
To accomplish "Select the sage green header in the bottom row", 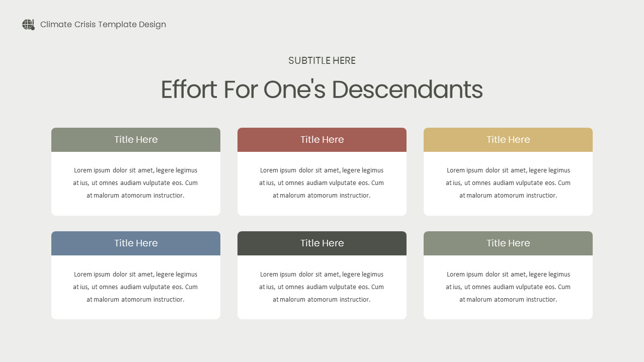I will pos(508,243).
